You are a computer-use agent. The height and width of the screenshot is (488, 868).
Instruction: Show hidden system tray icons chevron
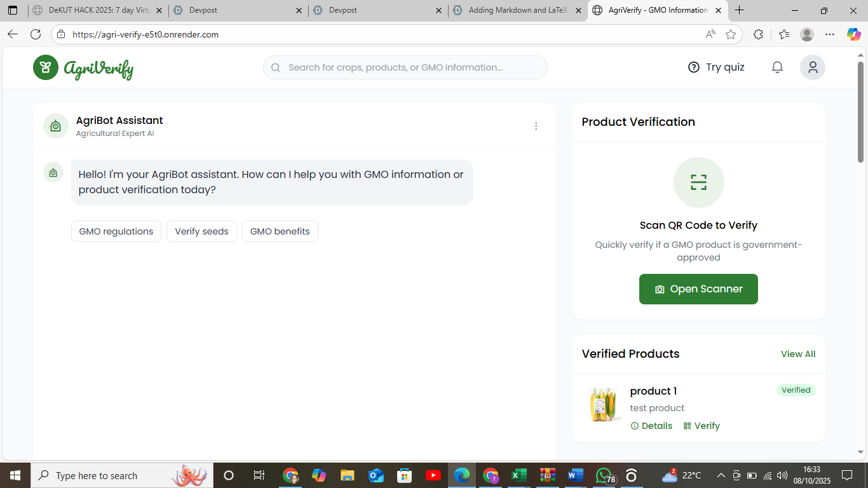pyautogui.click(x=721, y=475)
